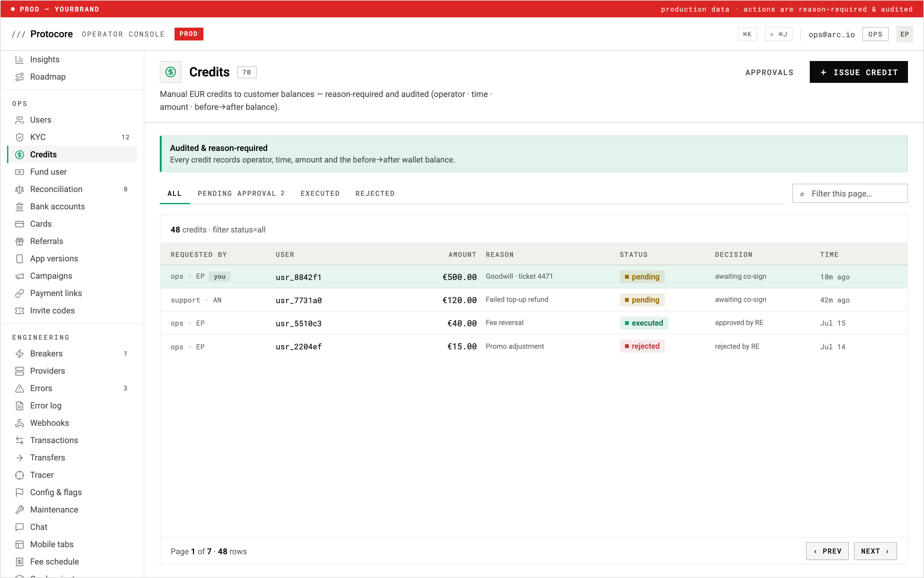Click the red PROD environment badge
This screenshot has width=924, height=578.
click(189, 34)
